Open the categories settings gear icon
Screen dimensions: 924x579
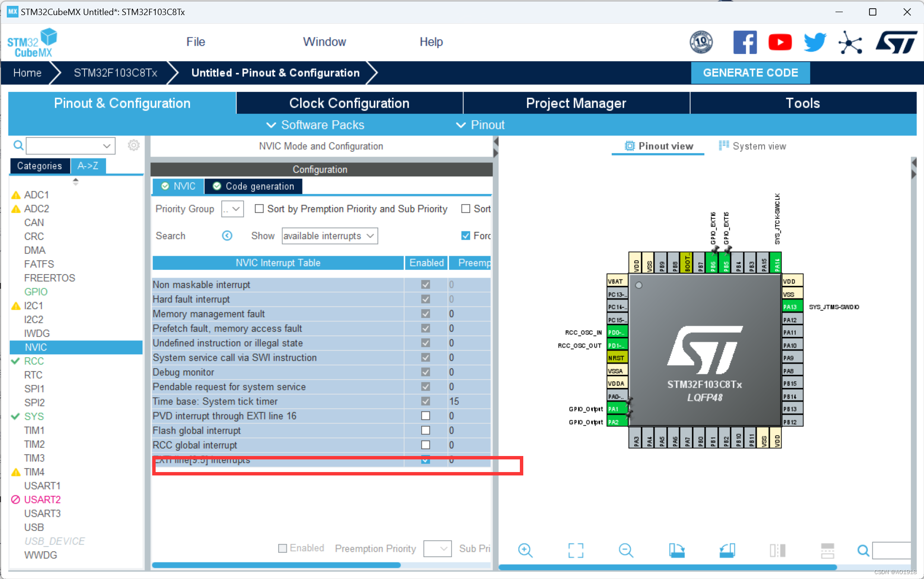click(x=134, y=145)
